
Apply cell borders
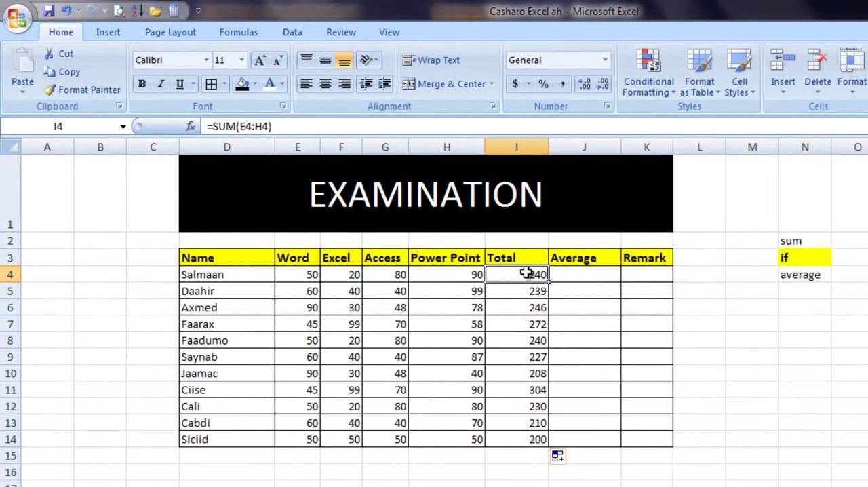211,84
